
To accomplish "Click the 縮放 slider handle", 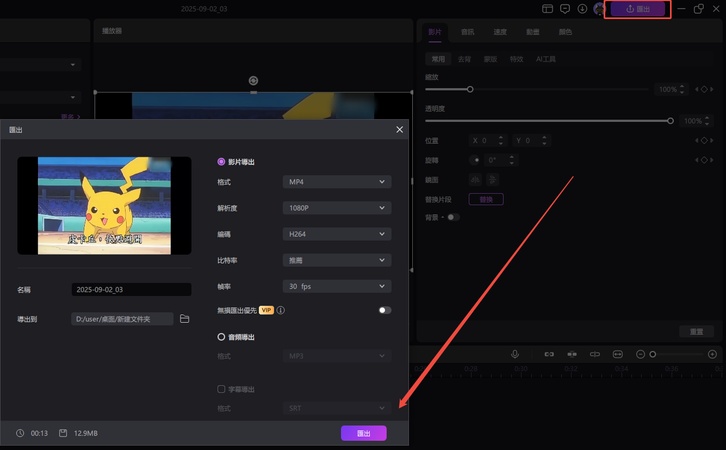I will point(470,89).
